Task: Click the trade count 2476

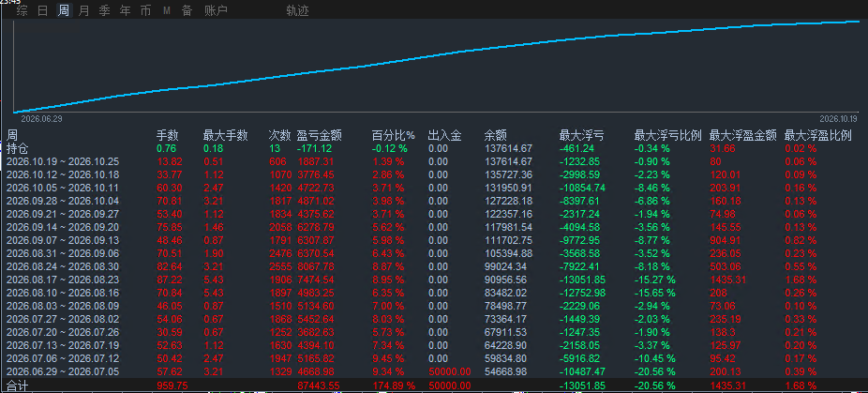Action: (x=278, y=253)
